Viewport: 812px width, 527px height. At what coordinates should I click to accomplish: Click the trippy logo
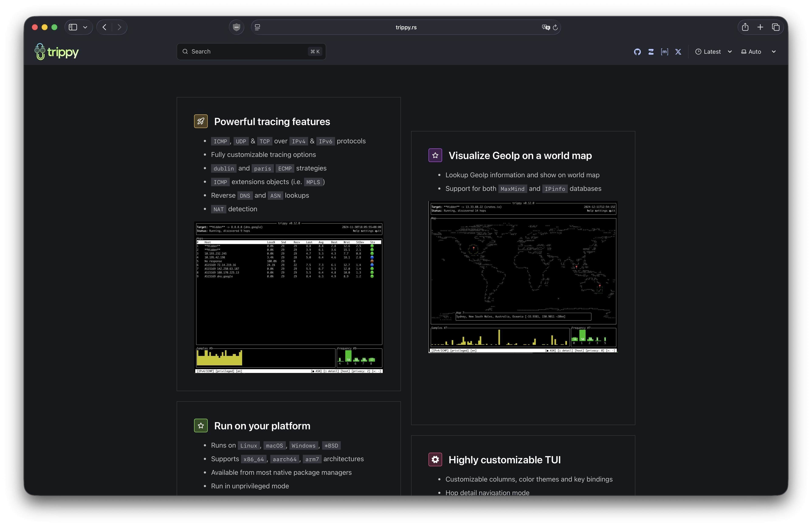pos(57,52)
